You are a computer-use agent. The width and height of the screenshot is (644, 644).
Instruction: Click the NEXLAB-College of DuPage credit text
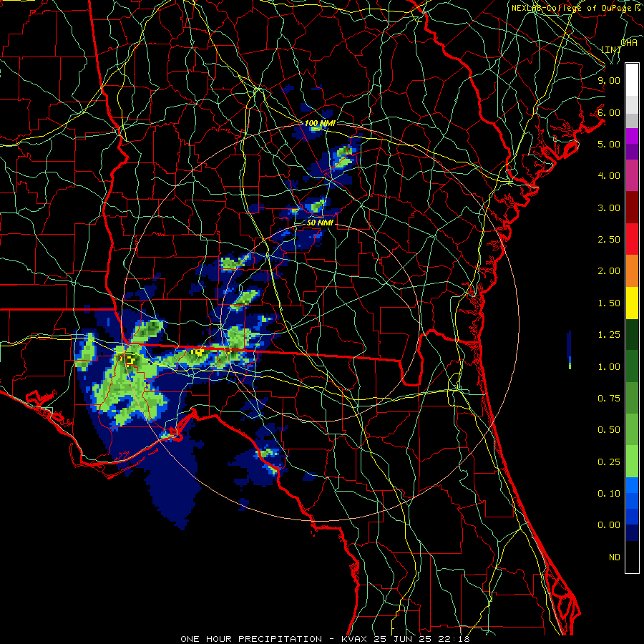[572, 8]
